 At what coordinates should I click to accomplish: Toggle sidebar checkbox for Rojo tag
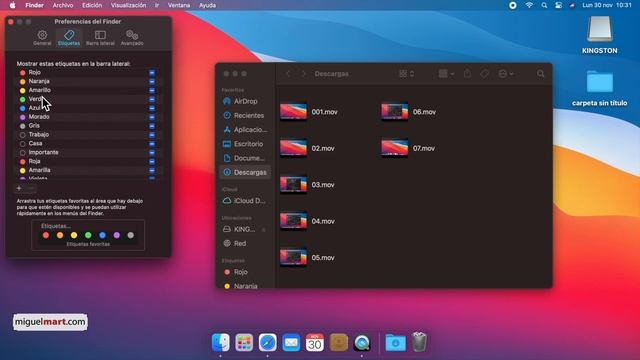coord(152,73)
